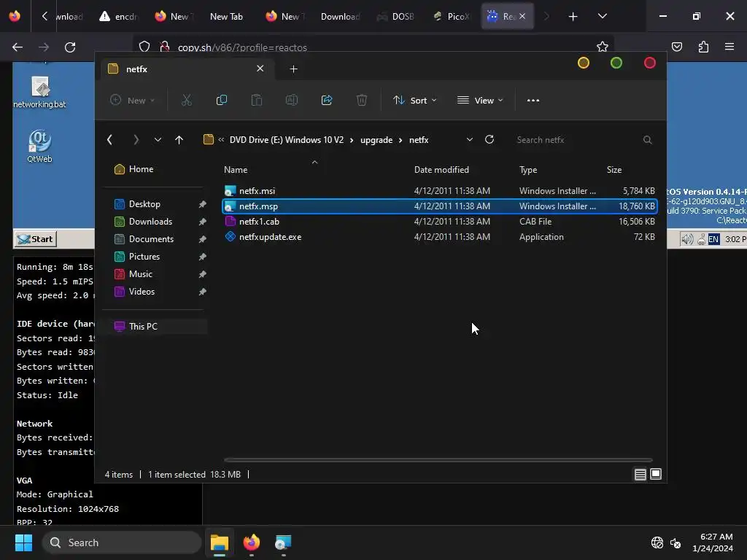Select the netfxupdate.exe file
Screen dimensions: 747x560
tap(439, 237)
